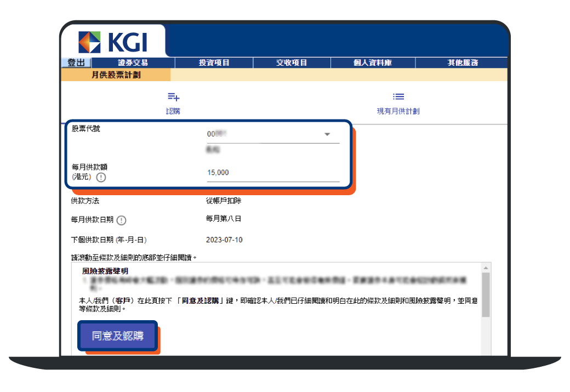Screen dimensions: 570x392
Task: Click the 現有月供計劃 text label
Action: 398,111
